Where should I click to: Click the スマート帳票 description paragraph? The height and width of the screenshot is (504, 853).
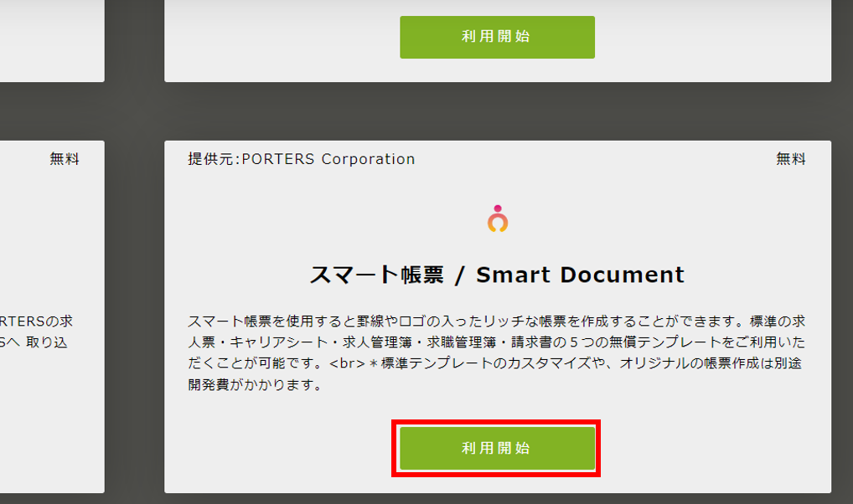click(x=497, y=352)
